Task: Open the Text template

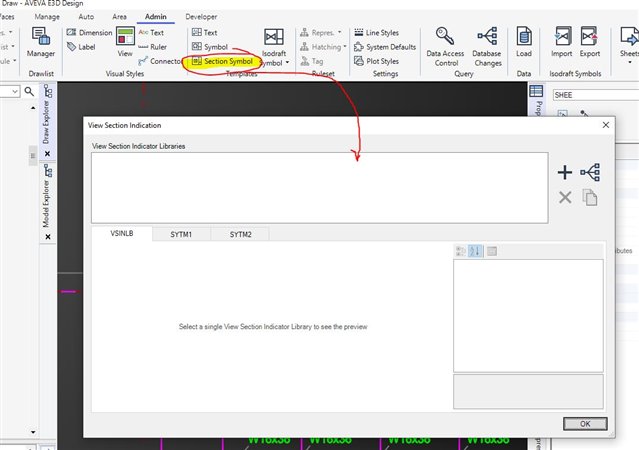Action: coord(205,33)
